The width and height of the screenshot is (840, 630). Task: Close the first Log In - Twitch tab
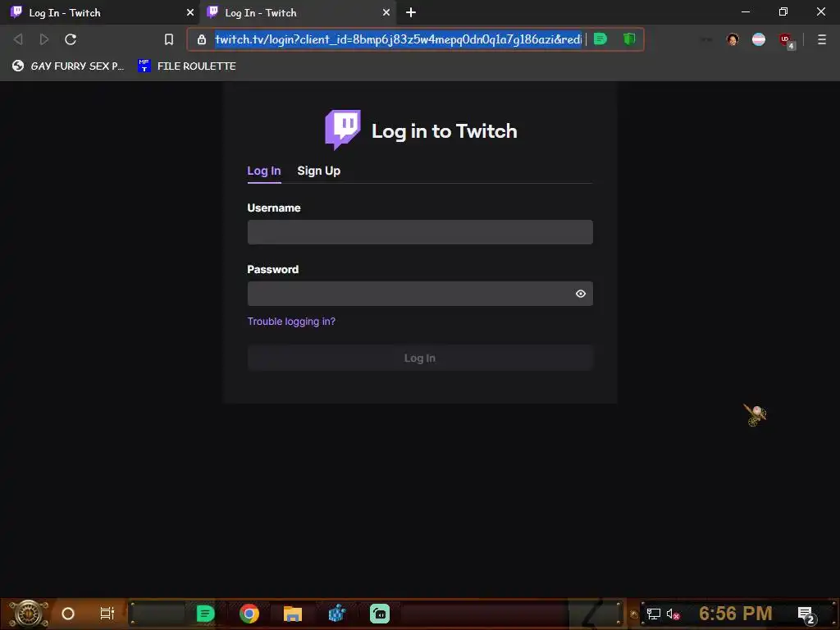click(x=190, y=12)
